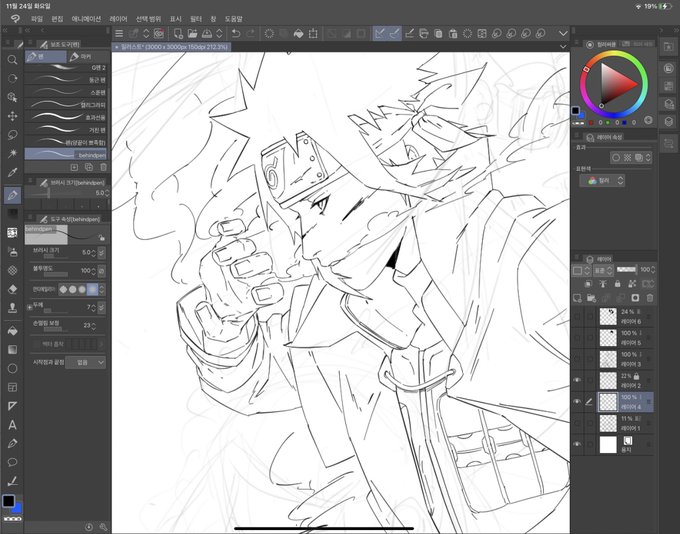The height and width of the screenshot is (534, 680).
Task: Select the Eraser tool
Action: coord(12,289)
